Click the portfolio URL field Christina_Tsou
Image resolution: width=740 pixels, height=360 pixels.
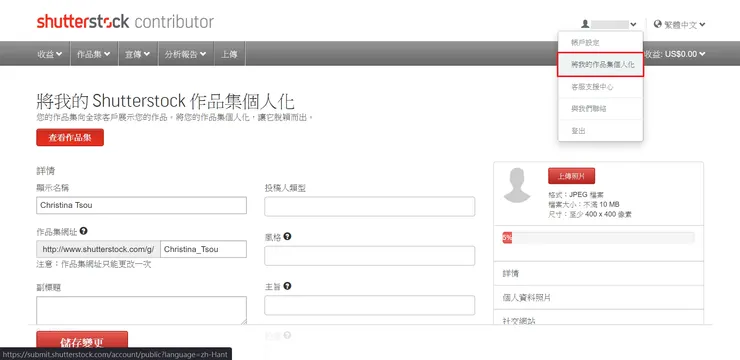[203, 249]
